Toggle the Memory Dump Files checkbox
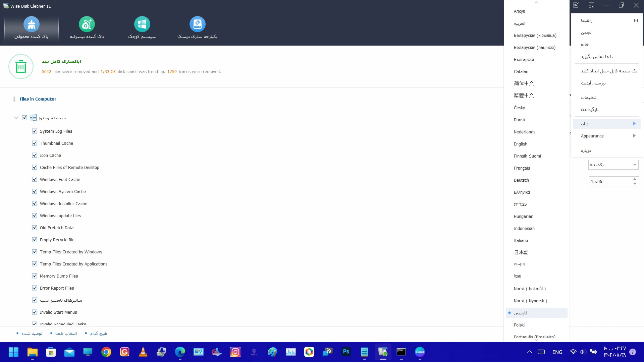Screen dimensions: 644x362 coord(35,276)
